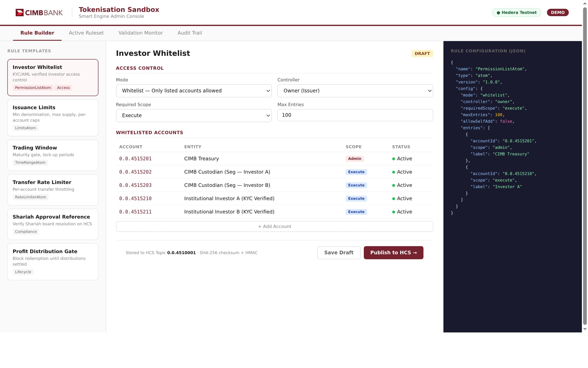Click Active status dot for account 0.0.4515211
The width and height of the screenshot is (588, 368).
click(x=393, y=212)
